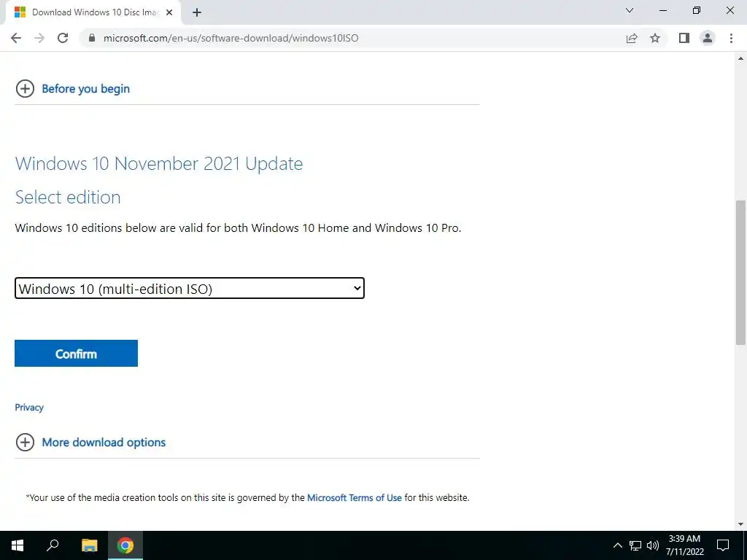Click the page vertical scrollbar thumb
The width and height of the screenshot is (747, 560).
740,273
